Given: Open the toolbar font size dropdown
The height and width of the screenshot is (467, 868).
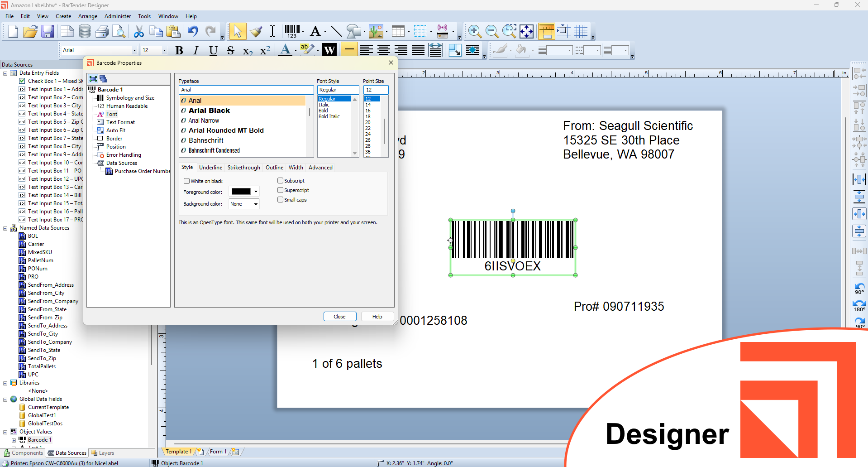Looking at the screenshot, I should tap(164, 50).
